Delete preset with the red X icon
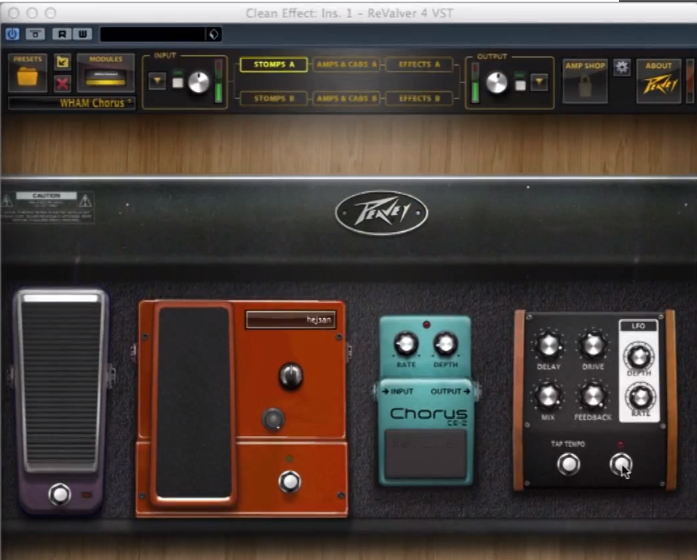Screen dimensions: 697x560 tap(63, 83)
